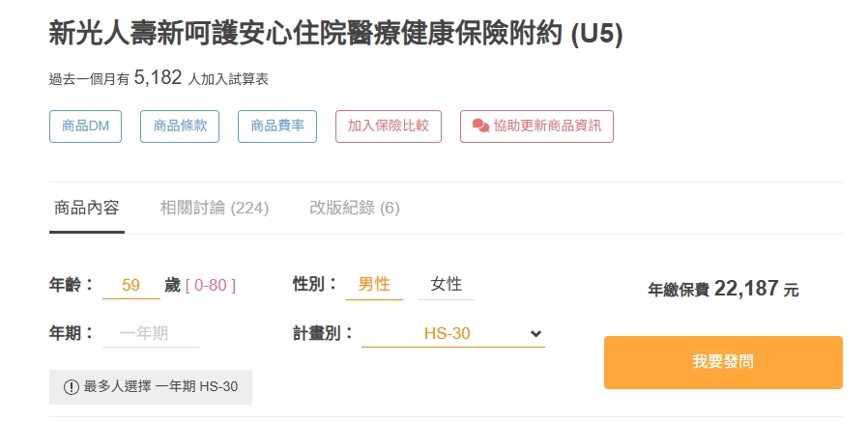868x421 pixels.
Task: Click the [ 0-80 ] age range hint
Action: [211, 285]
